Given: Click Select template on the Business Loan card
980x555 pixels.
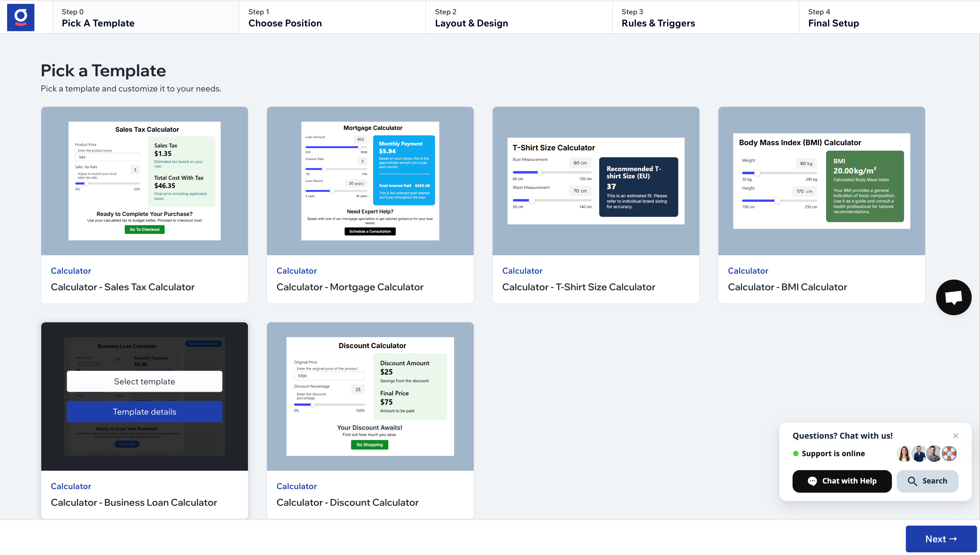Looking at the screenshot, I should coord(144,382).
